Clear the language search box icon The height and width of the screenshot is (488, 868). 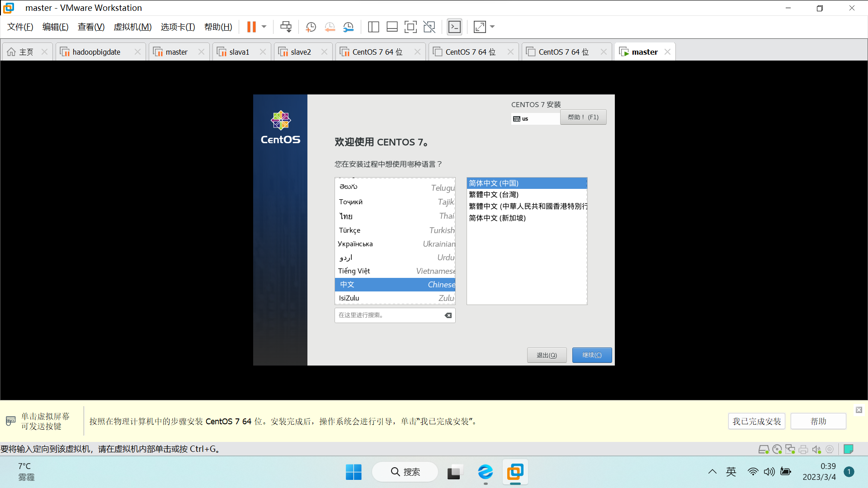coord(448,315)
